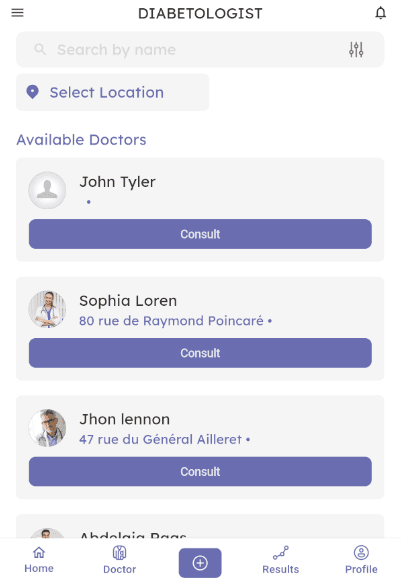Open the hamburger menu
The height and width of the screenshot is (582, 401).
point(17,13)
